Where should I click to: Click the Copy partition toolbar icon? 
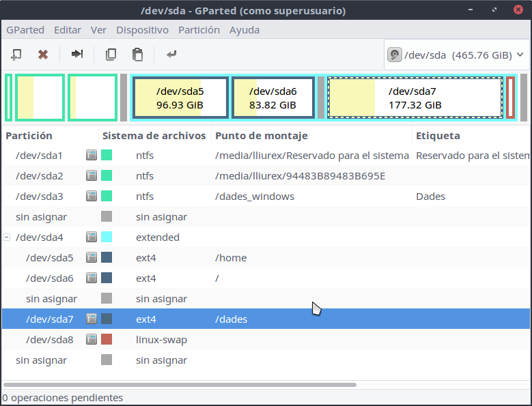pos(111,54)
